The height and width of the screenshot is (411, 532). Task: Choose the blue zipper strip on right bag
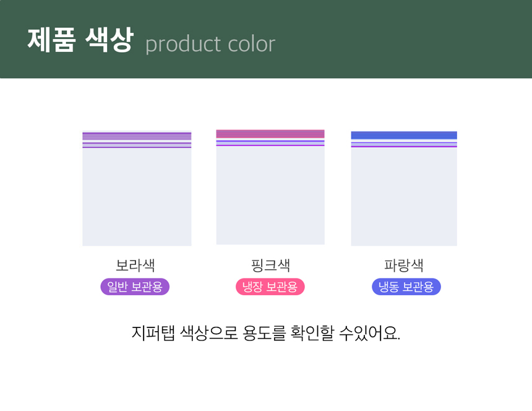pos(404,135)
